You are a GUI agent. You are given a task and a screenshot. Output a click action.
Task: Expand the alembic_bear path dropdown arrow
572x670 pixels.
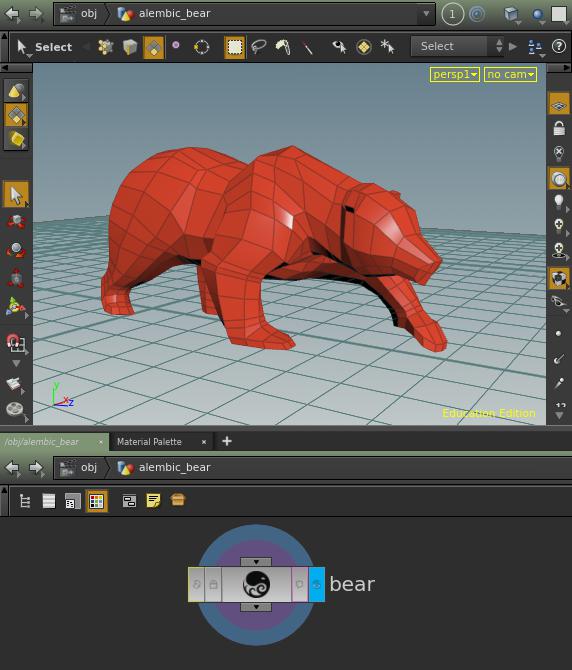[426, 13]
